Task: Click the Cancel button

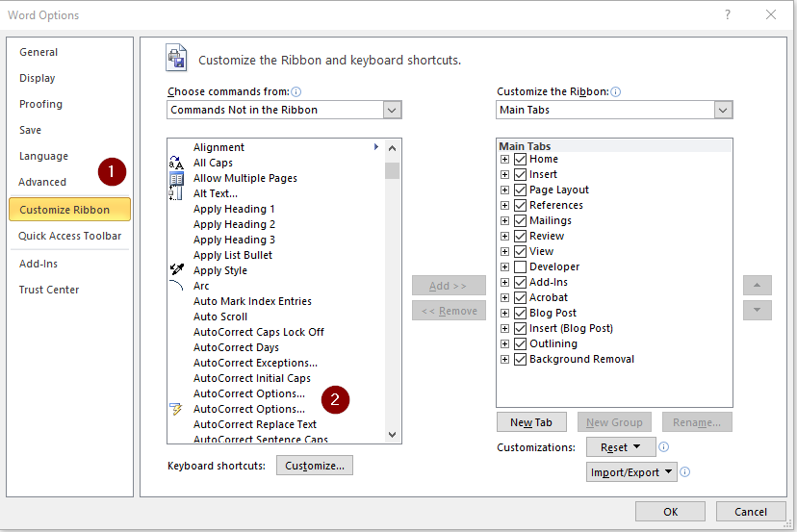Action: (x=750, y=511)
